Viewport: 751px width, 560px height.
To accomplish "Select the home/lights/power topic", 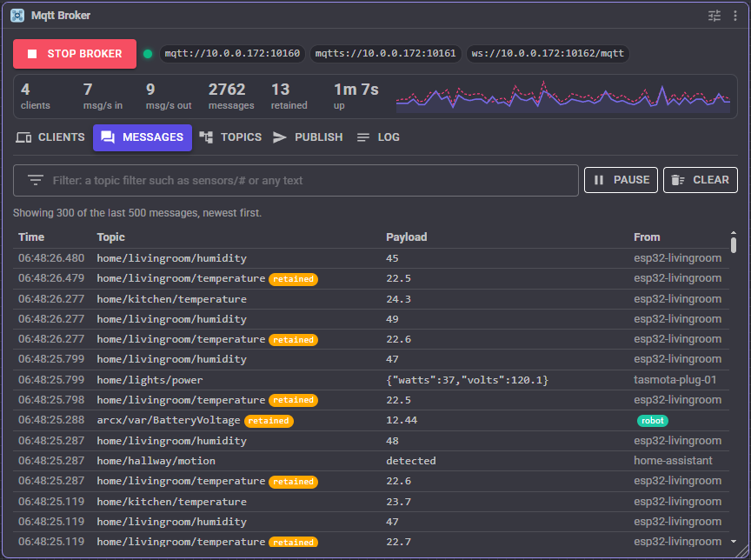I will point(150,380).
